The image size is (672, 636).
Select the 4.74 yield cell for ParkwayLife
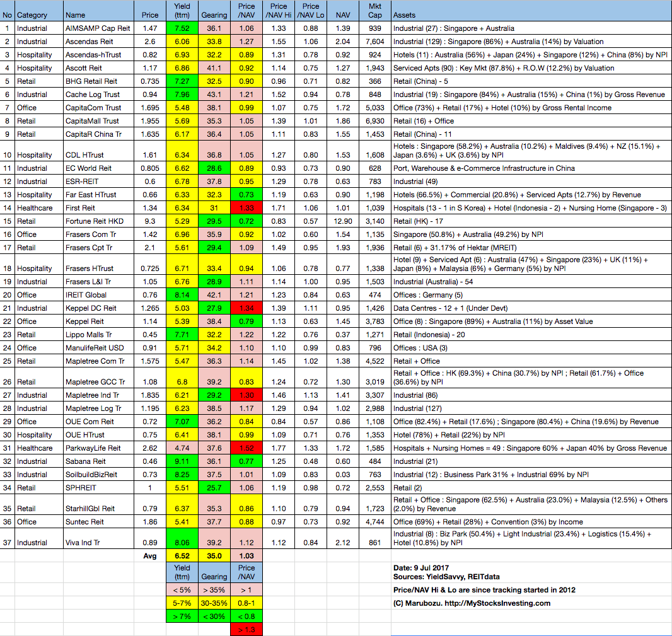click(x=182, y=449)
